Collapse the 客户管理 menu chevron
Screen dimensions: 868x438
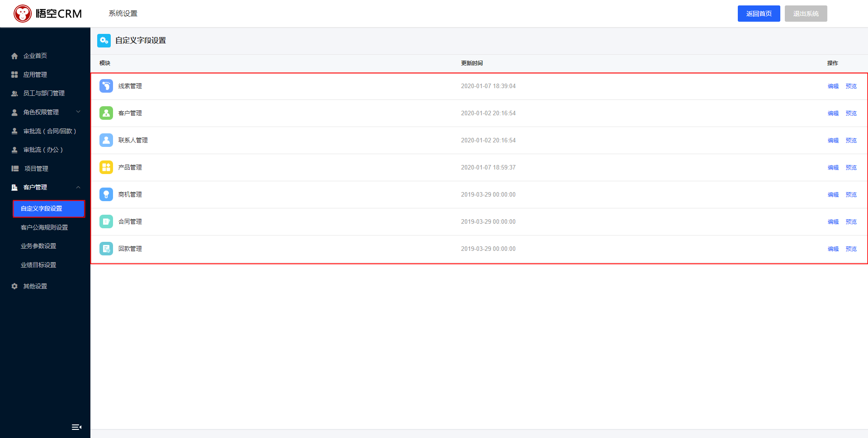[x=78, y=187]
